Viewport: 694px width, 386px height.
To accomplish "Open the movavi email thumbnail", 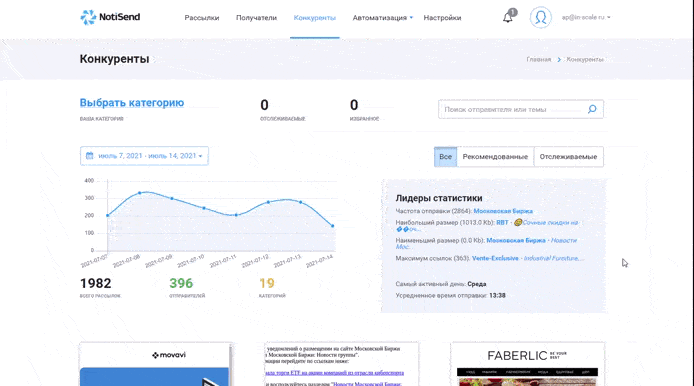I will [156, 364].
